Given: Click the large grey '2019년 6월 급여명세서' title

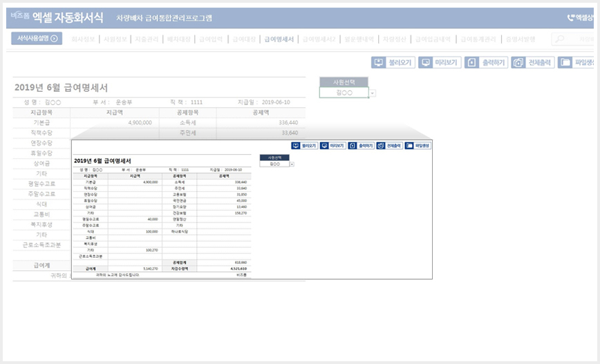Looking at the screenshot, I should click(62, 88).
